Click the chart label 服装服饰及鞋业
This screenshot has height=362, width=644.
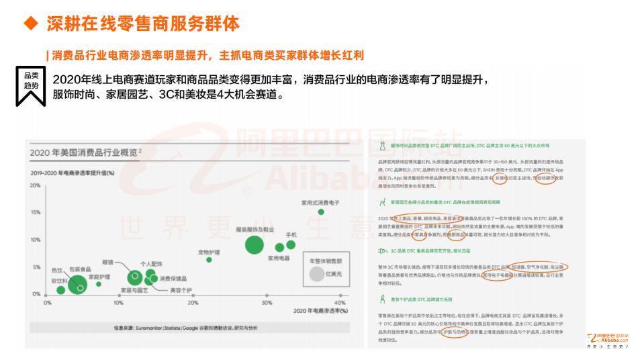tap(255, 229)
